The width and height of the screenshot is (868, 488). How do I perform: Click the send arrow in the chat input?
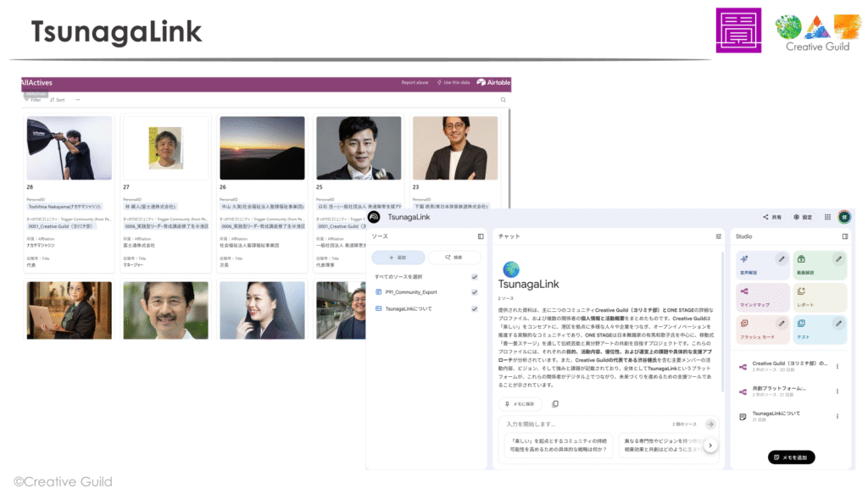[x=710, y=424]
